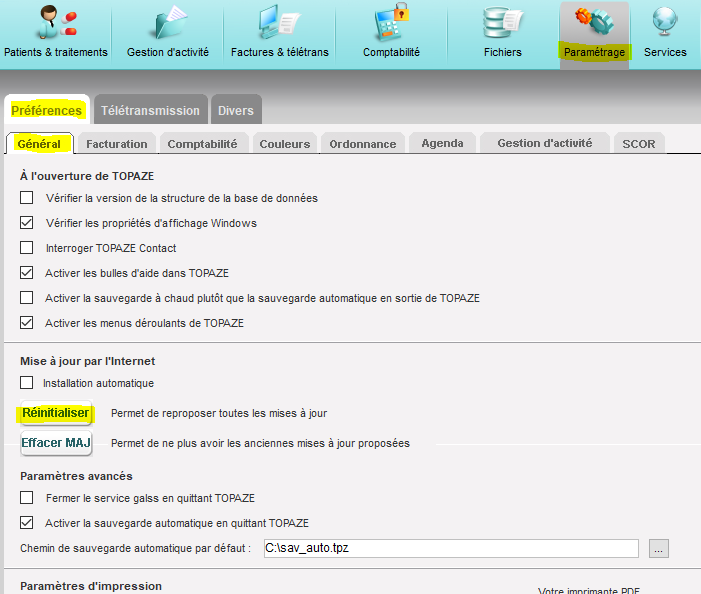
Task: Enable Installation automatique checkbox
Action: click(26, 383)
